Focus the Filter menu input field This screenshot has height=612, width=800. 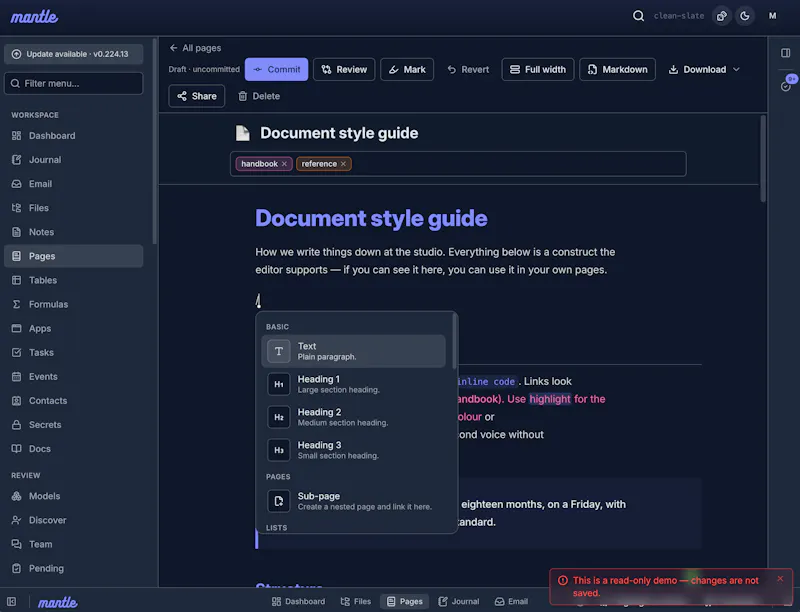click(73, 83)
